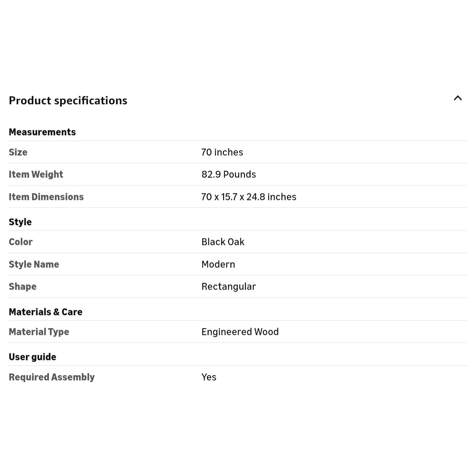
Task: Select the Color label
Action: pos(20,242)
